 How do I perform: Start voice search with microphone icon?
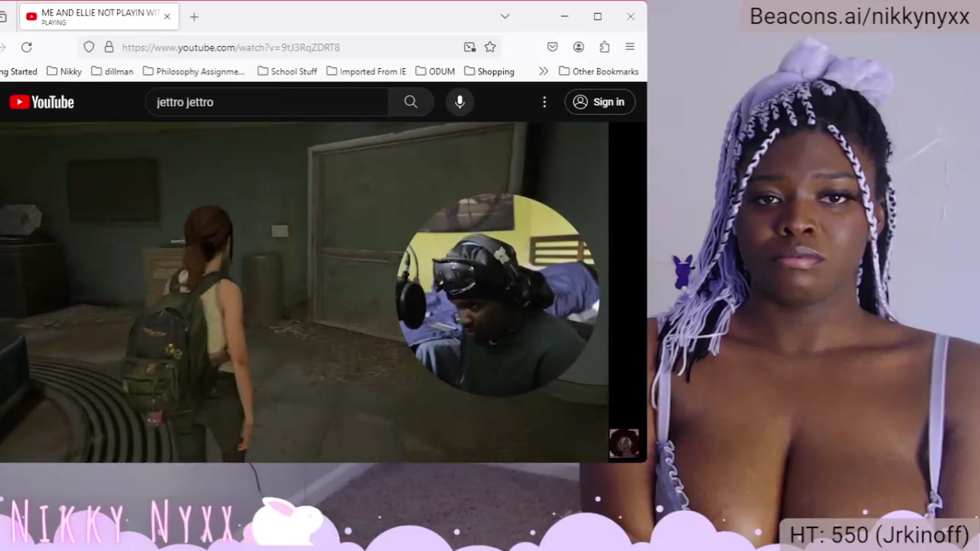tap(460, 102)
